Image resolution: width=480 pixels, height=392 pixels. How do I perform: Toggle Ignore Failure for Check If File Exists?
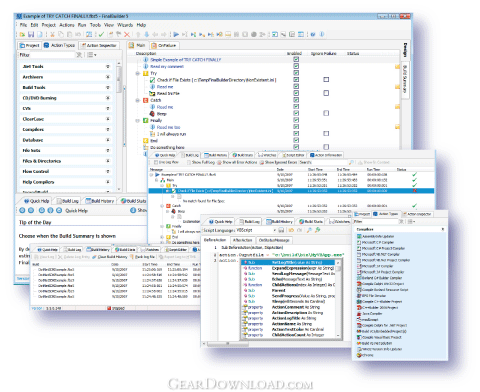point(326,80)
